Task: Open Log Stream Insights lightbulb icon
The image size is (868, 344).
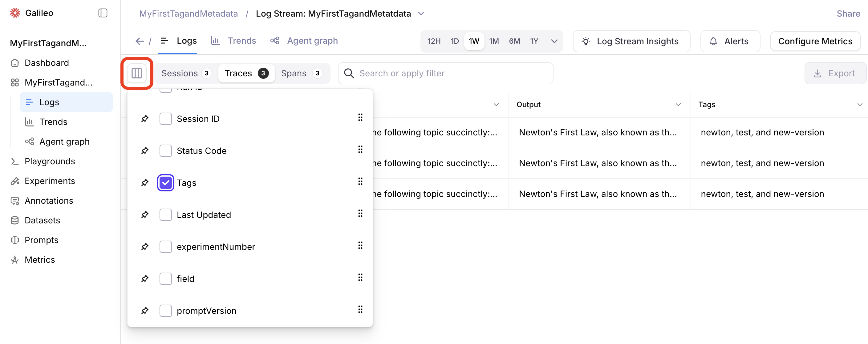Action: 586,41
